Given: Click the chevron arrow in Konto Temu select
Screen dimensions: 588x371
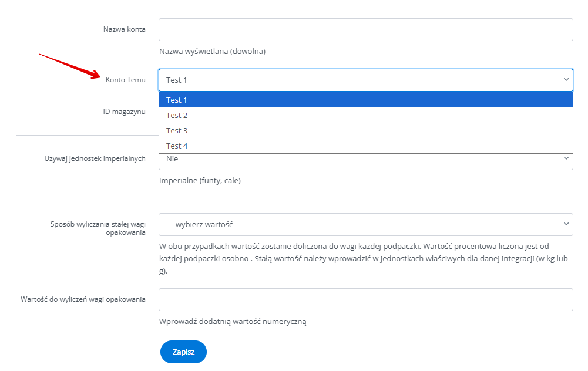Looking at the screenshot, I should tap(566, 80).
